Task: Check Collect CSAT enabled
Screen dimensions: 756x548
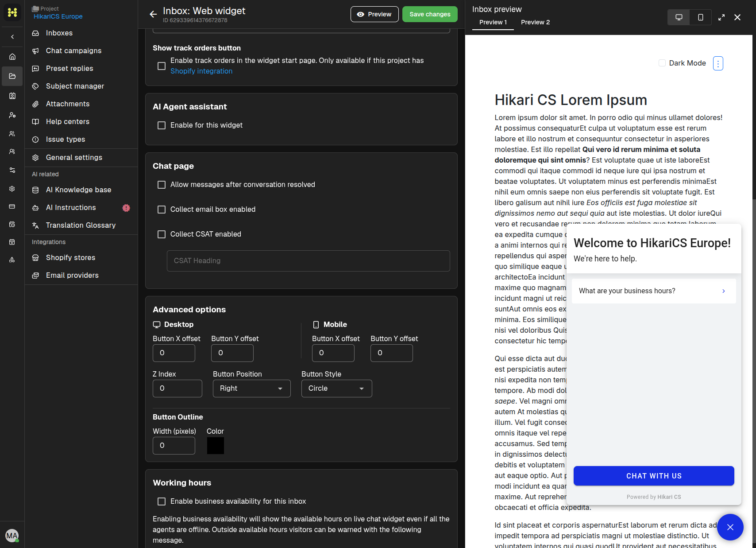Action: (162, 234)
